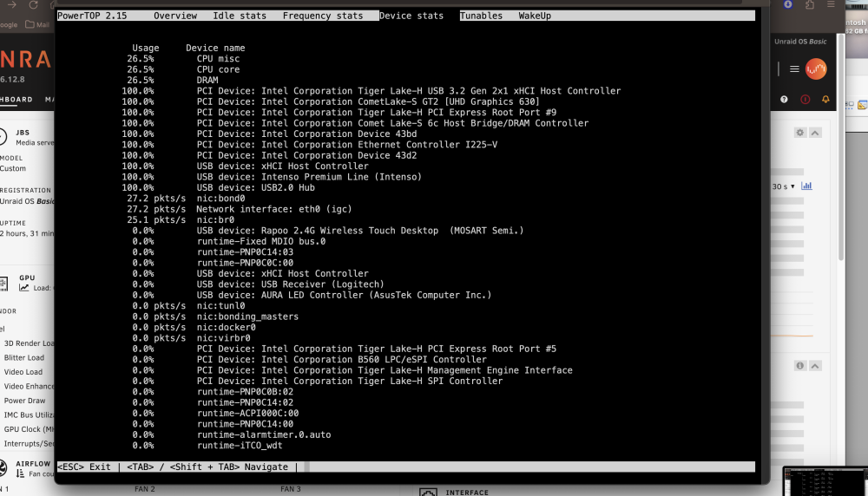This screenshot has width=868, height=496.
Task: Click the GPU Load chart icon
Action: pos(23,288)
